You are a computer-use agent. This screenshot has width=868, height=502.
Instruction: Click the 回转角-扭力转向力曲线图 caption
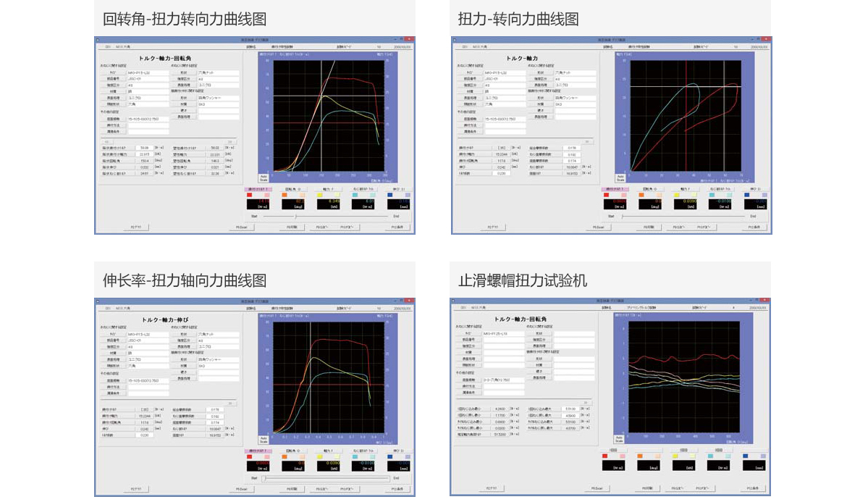pos(185,19)
